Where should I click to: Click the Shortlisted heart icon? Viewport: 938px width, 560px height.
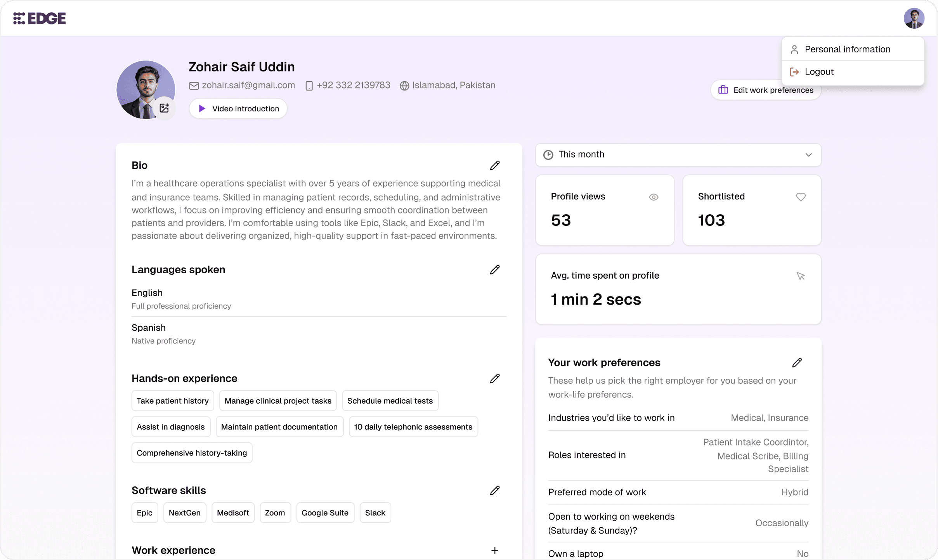[801, 197]
